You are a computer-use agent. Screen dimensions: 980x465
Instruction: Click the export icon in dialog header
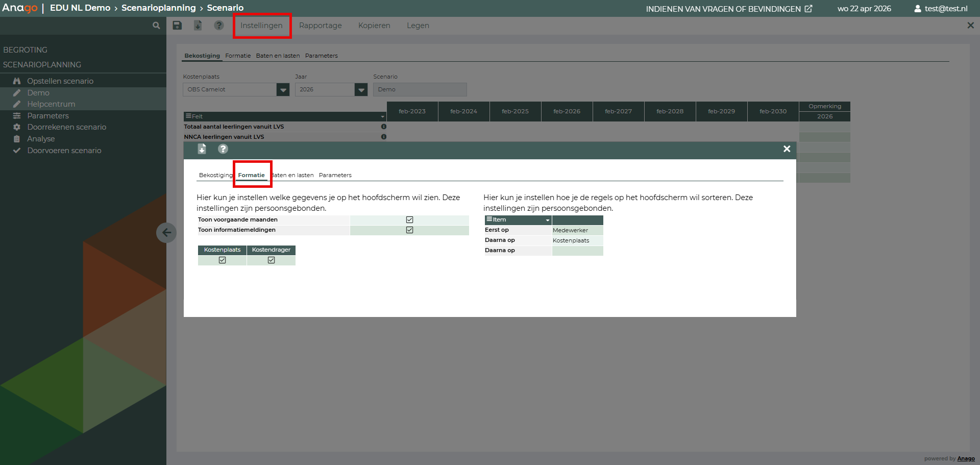202,149
